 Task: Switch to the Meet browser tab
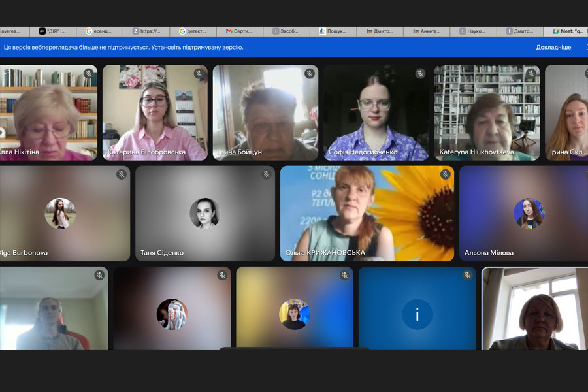[x=566, y=31]
